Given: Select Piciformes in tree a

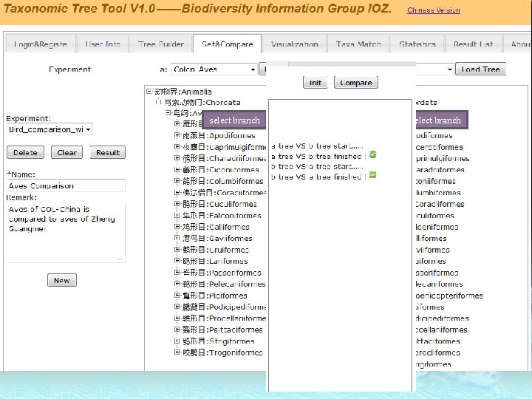Looking at the screenshot, I should pyautogui.click(x=215, y=296).
